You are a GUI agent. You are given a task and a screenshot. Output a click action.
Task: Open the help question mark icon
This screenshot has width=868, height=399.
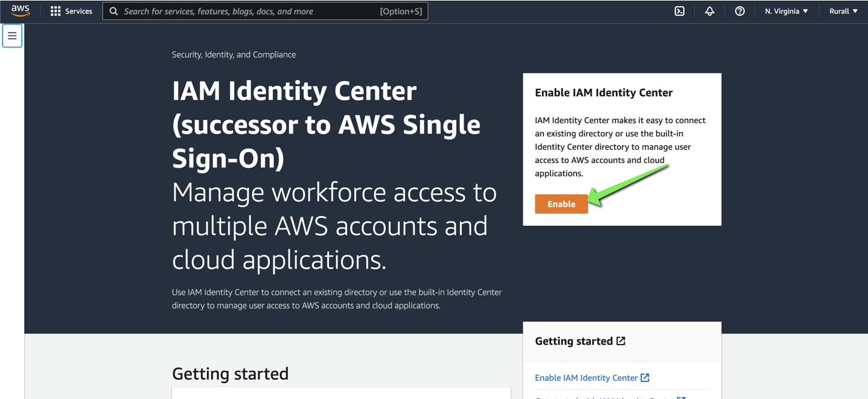point(739,11)
